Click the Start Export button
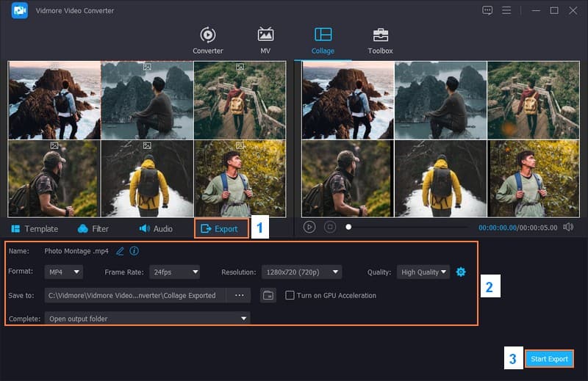 click(x=549, y=359)
